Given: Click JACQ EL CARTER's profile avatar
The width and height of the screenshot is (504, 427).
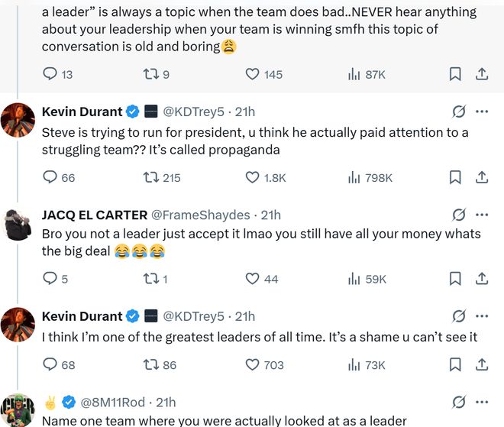Looking at the screenshot, I should coord(18,224).
